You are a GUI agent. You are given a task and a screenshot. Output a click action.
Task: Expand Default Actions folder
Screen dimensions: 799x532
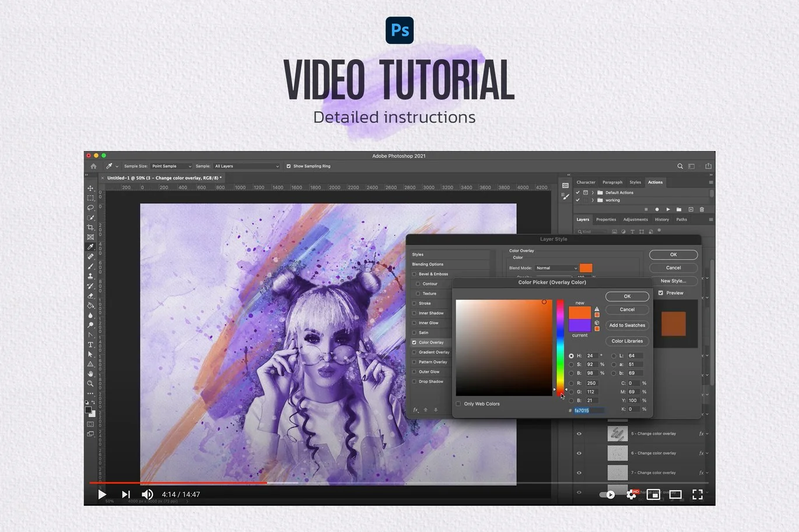pyautogui.click(x=593, y=192)
